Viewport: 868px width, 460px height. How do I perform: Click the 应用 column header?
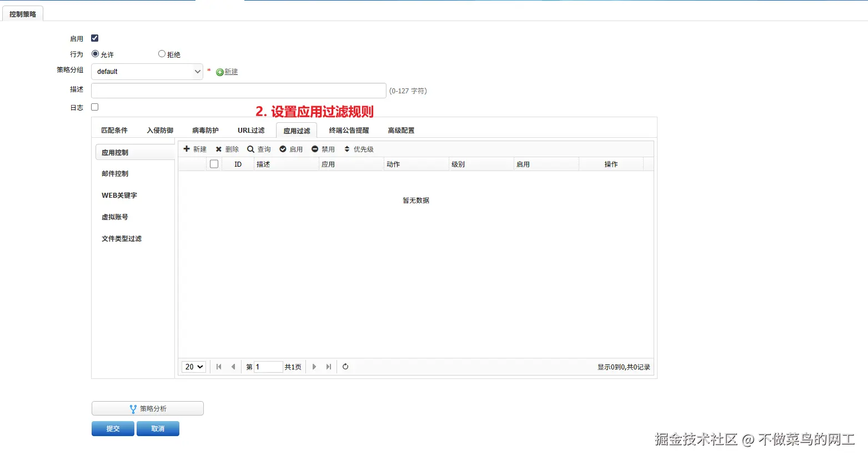tap(351, 164)
